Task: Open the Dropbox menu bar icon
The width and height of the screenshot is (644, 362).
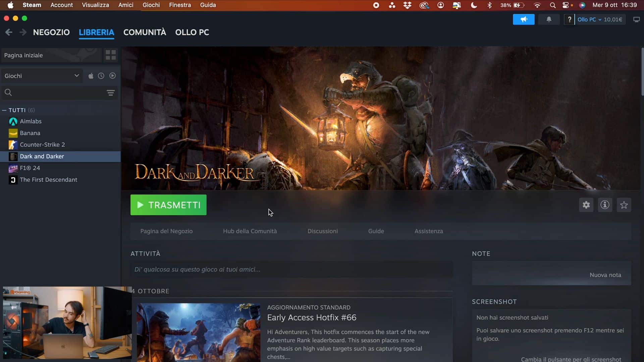Action: [407, 5]
